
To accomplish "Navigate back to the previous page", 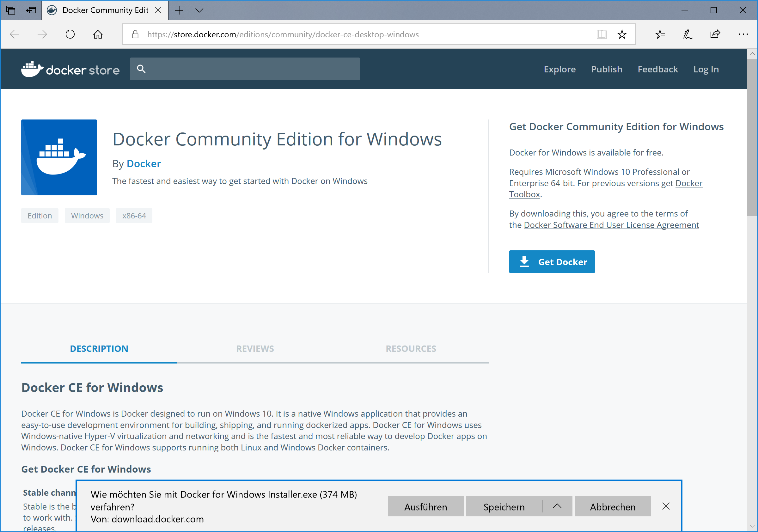I will pyautogui.click(x=15, y=34).
